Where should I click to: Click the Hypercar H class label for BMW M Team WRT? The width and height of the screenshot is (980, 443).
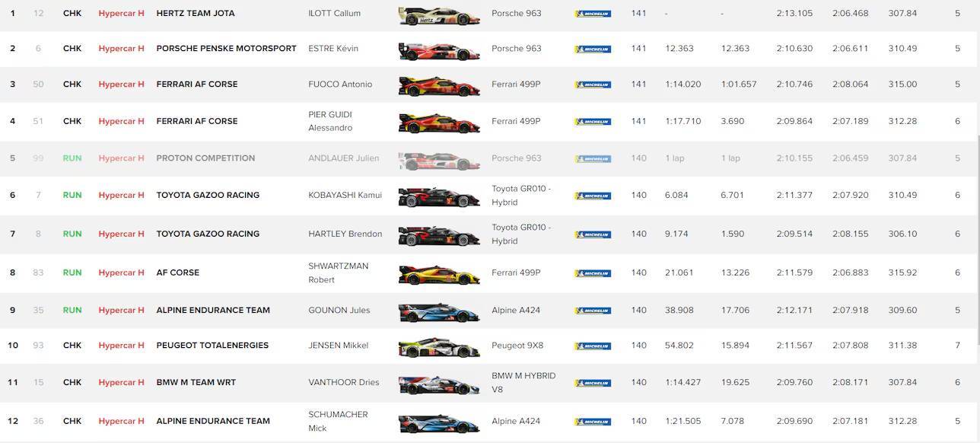tap(121, 383)
